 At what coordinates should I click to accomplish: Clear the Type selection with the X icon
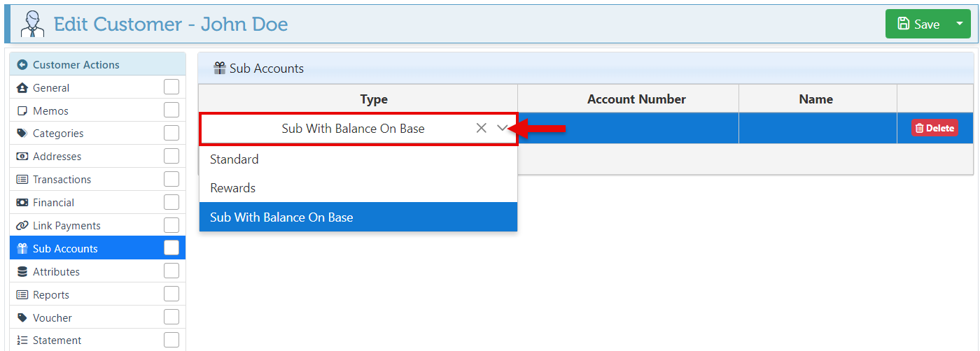tap(481, 128)
